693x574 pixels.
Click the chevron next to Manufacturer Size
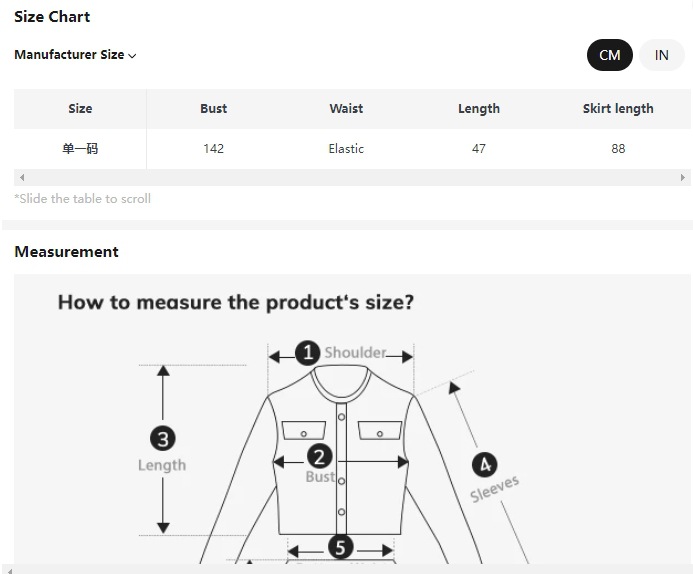(132, 56)
